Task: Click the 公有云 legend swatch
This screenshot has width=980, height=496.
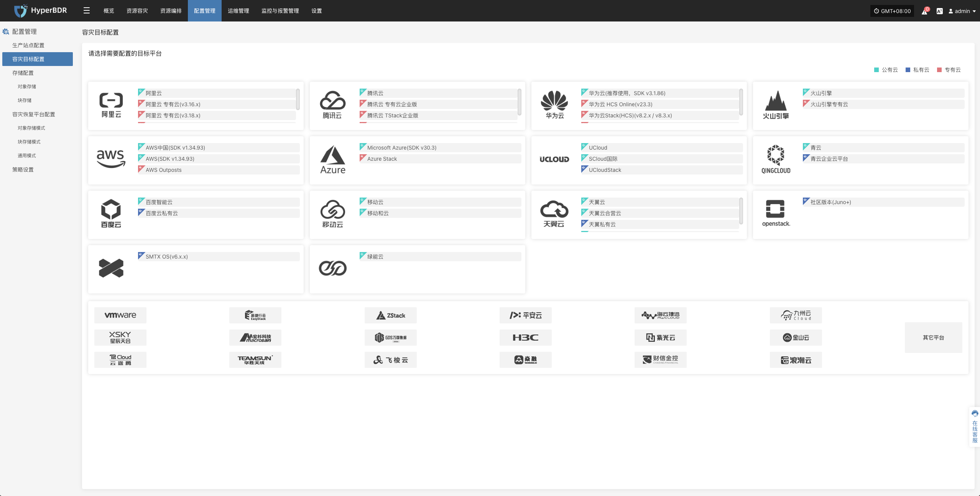Action: 876,70
